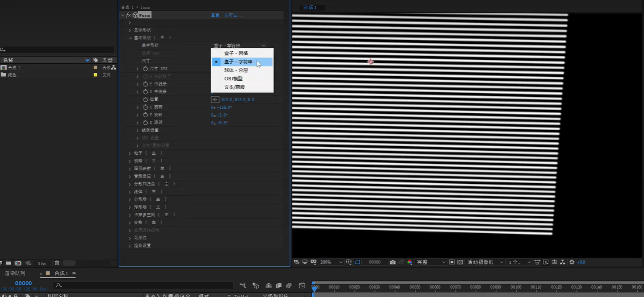Open the 200% magnification dropdown
Screen dimensions: 644x297
(x=331, y=262)
